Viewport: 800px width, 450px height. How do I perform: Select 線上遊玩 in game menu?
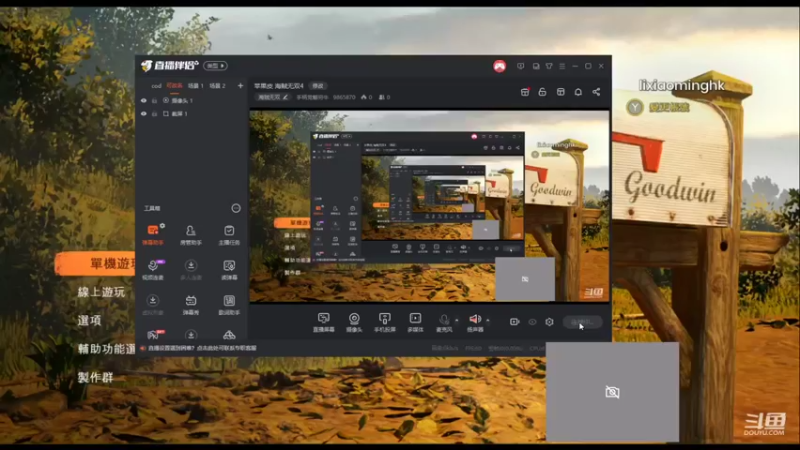101,292
